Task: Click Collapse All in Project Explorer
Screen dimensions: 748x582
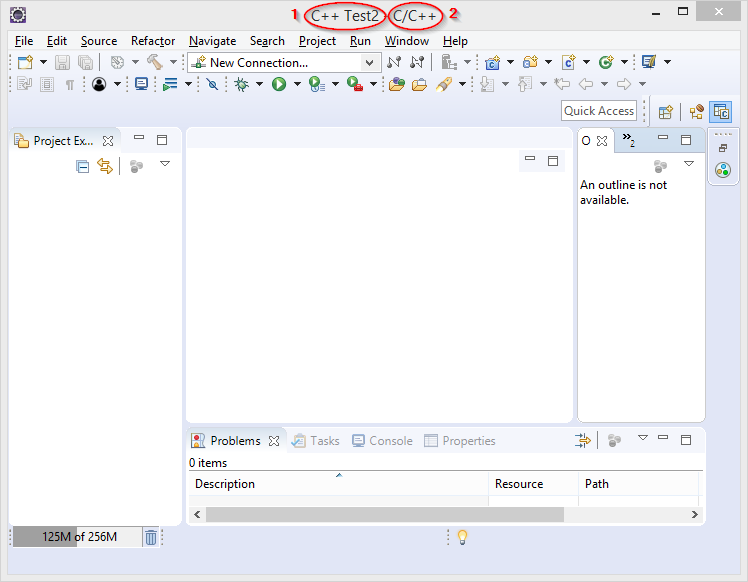Action: (83, 166)
